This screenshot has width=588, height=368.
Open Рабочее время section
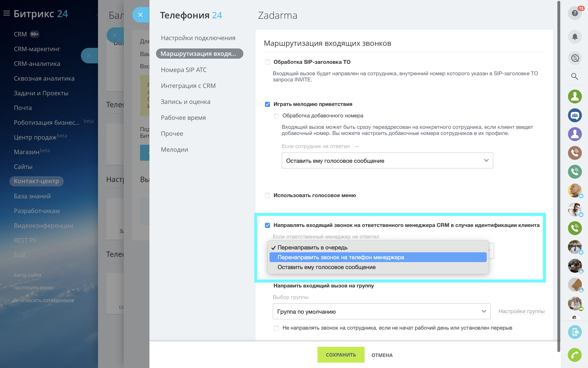pos(183,118)
